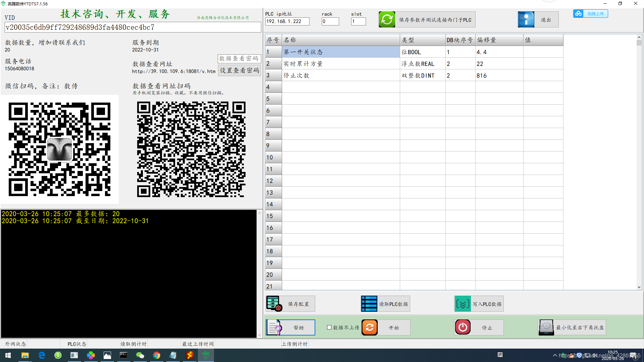This screenshot has height=362, width=644.
Task: Open Chrome from the taskbar
Action: point(157,355)
